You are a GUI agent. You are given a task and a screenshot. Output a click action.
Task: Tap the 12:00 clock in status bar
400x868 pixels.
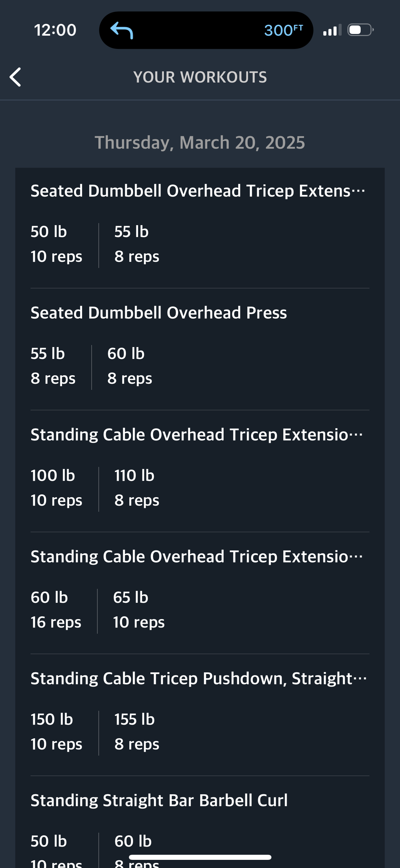pyautogui.click(x=55, y=30)
